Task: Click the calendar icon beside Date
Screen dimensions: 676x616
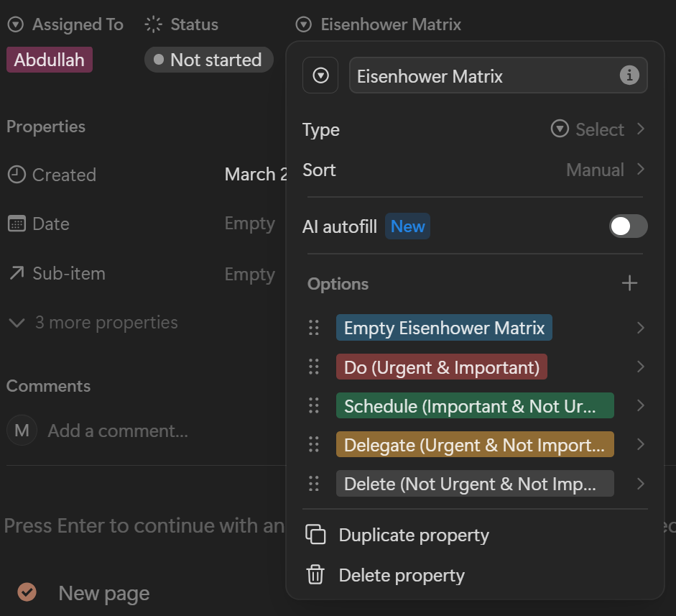Action: click(17, 224)
